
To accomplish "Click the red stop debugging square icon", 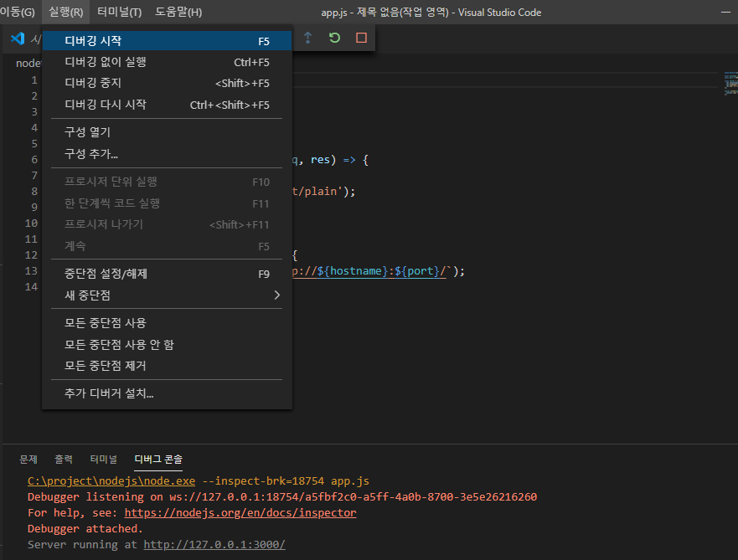I will pos(362,38).
